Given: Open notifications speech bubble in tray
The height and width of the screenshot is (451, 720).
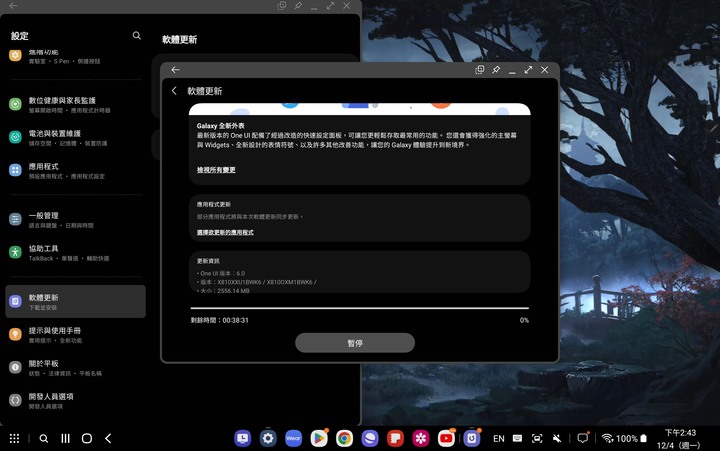Looking at the screenshot, I should [583, 438].
